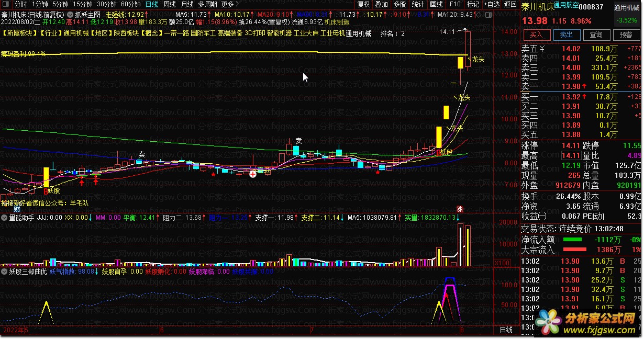Click the 日线 label at bottom-right of timeline

[x=506, y=330]
